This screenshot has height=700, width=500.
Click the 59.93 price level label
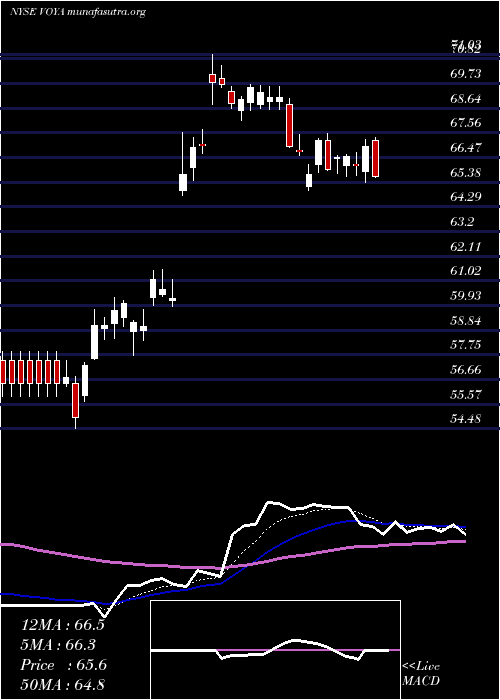(466, 296)
